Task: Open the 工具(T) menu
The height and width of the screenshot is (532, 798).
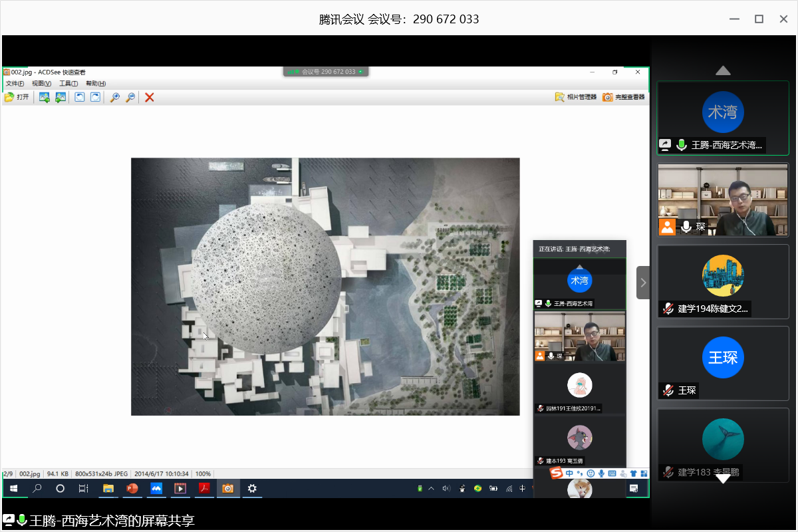Action: pyautogui.click(x=68, y=83)
